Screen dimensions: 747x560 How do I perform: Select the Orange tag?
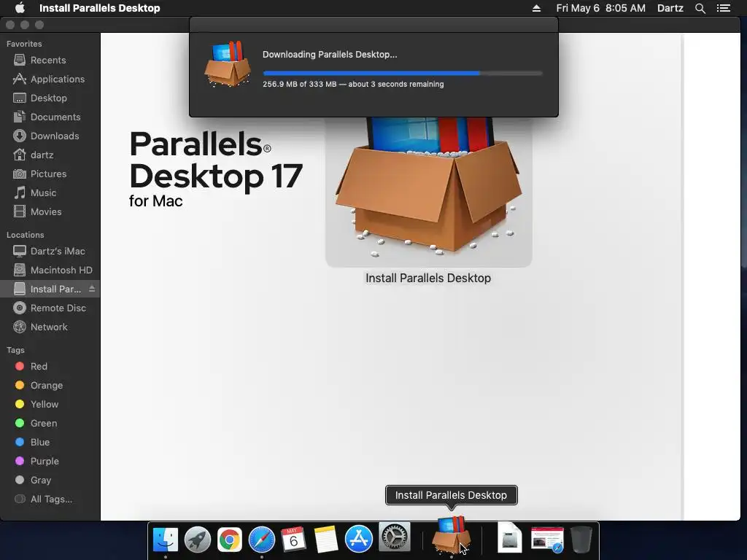pos(50,385)
